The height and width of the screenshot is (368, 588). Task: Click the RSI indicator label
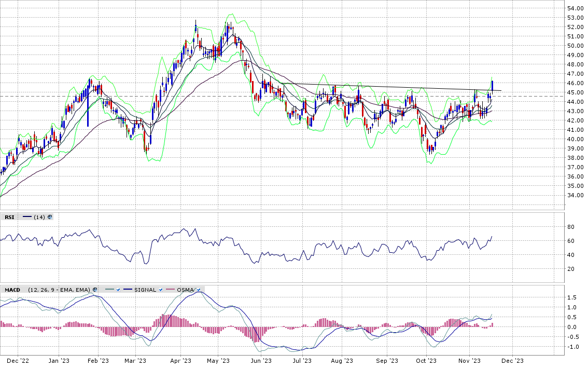point(9,217)
